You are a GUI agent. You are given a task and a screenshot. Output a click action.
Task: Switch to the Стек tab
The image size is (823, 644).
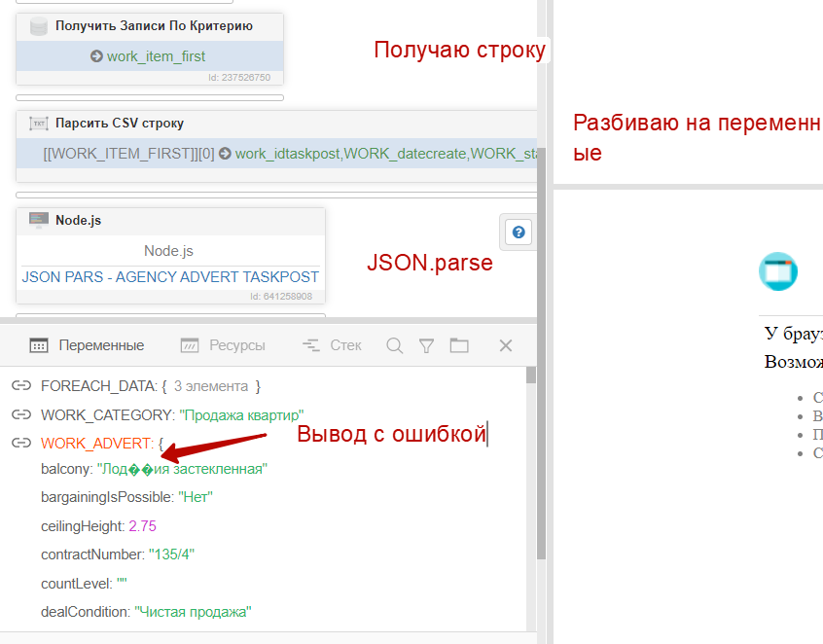330,344
